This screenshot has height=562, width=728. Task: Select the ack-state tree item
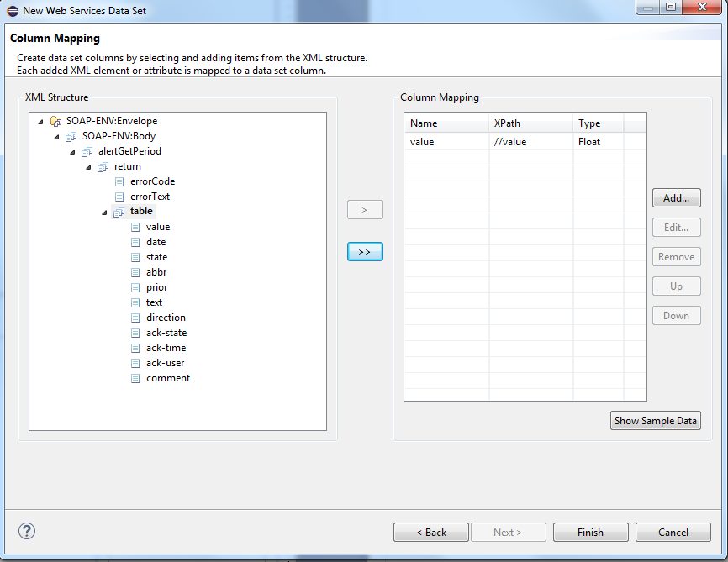click(x=166, y=333)
